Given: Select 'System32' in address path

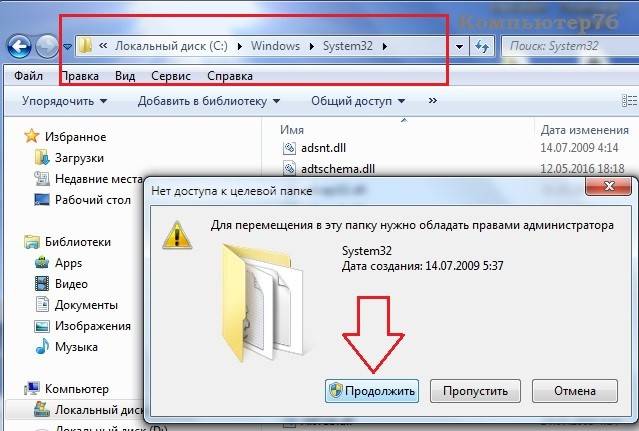Looking at the screenshot, I should 348,46.
